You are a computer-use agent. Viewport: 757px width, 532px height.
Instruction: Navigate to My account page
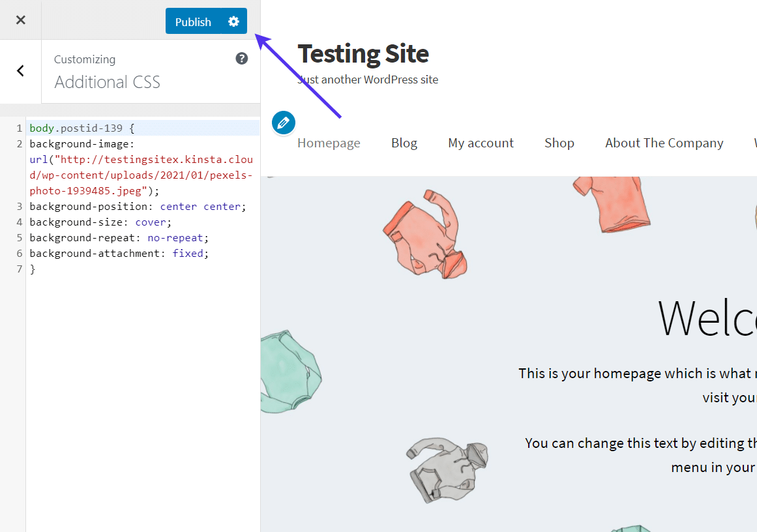tap(481, 143)
